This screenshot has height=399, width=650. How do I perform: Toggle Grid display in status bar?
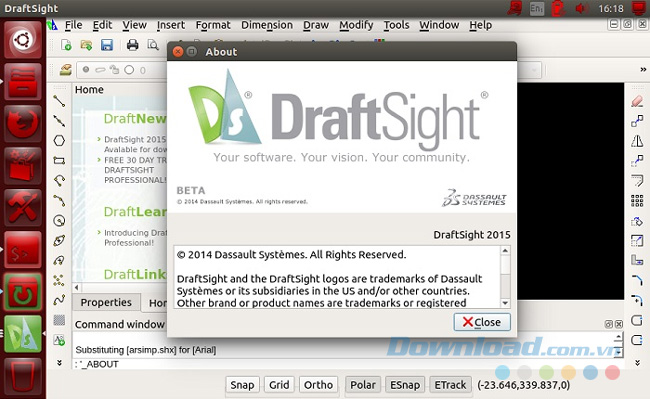point(279,385)
